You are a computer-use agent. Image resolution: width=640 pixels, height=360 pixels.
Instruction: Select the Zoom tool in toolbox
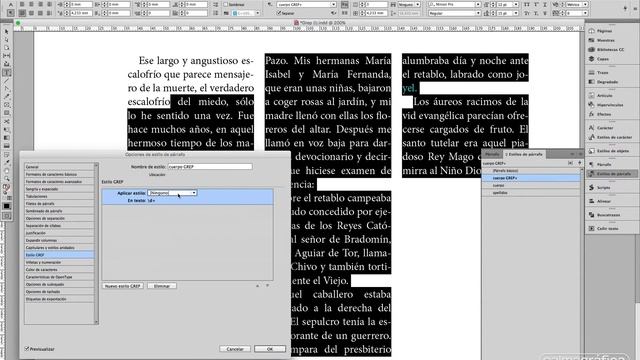(7, 179)
